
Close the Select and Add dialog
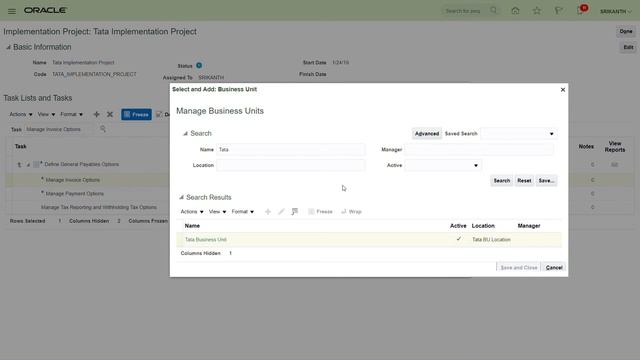tap(563, 89)
